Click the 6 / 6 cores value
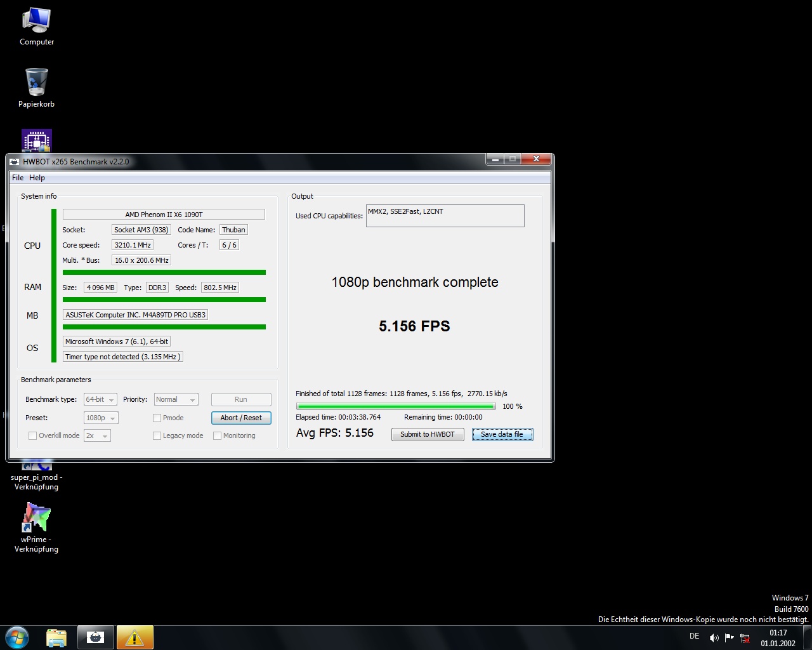This screenshot has height=650, width=812. click(229, 245)
